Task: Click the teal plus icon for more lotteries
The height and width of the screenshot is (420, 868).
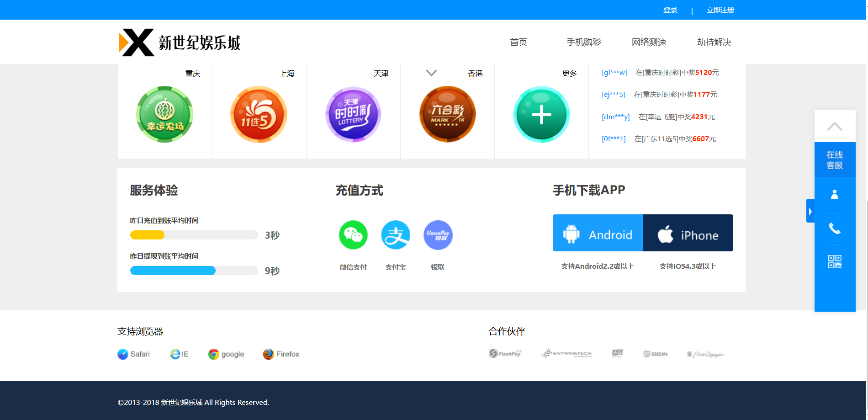Action: [541, 114]
